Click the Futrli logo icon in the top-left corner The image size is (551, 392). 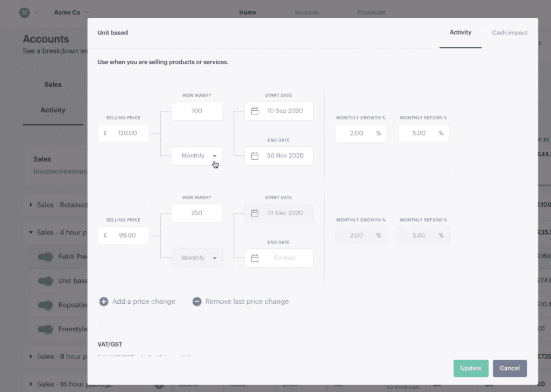click(x=24, y=13)
